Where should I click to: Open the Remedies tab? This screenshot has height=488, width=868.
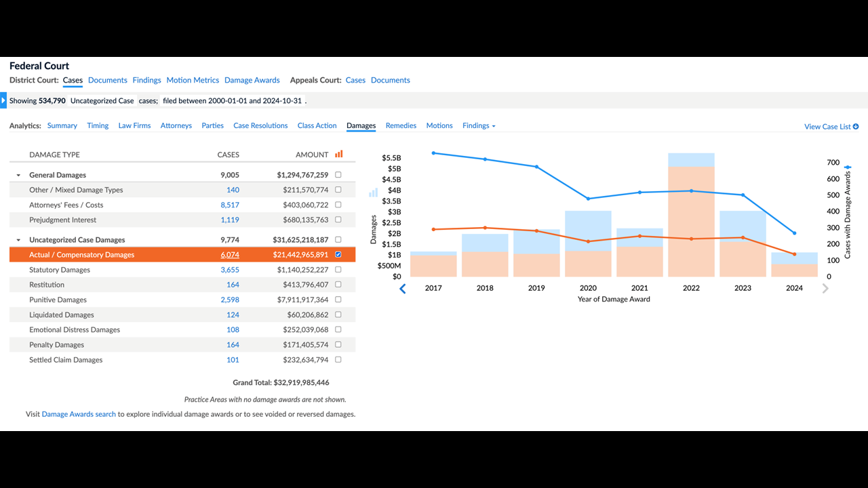pos(401,125)
